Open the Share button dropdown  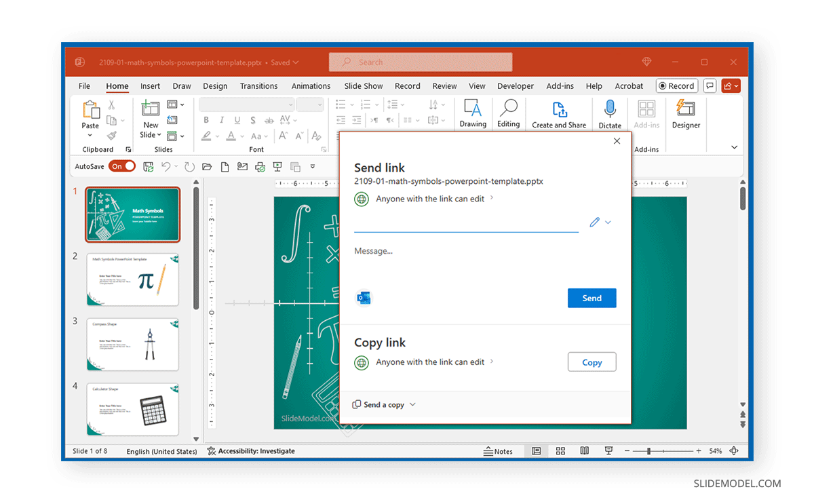(731, 86)
